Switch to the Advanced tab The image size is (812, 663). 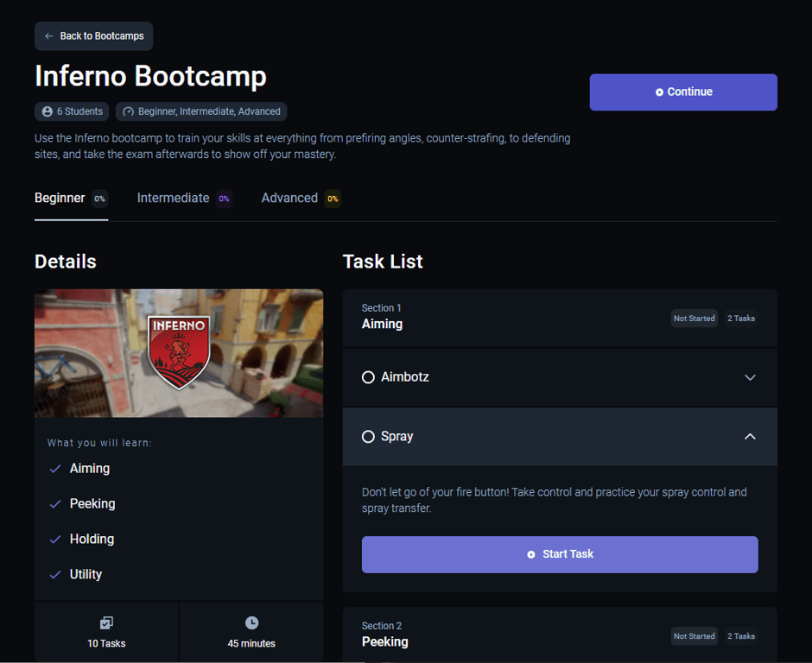pos(301,199)
